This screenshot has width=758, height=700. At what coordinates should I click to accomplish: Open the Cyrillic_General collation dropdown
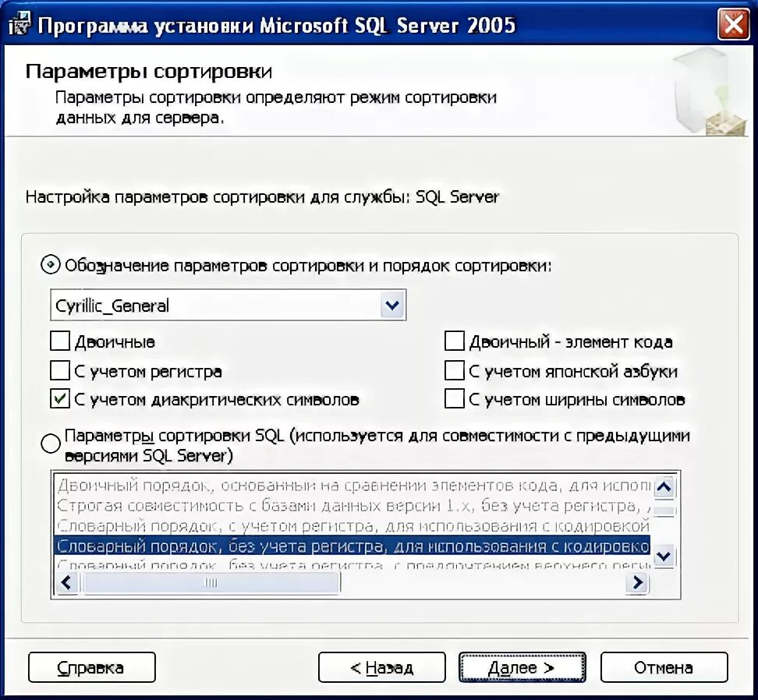pos(392,306)
